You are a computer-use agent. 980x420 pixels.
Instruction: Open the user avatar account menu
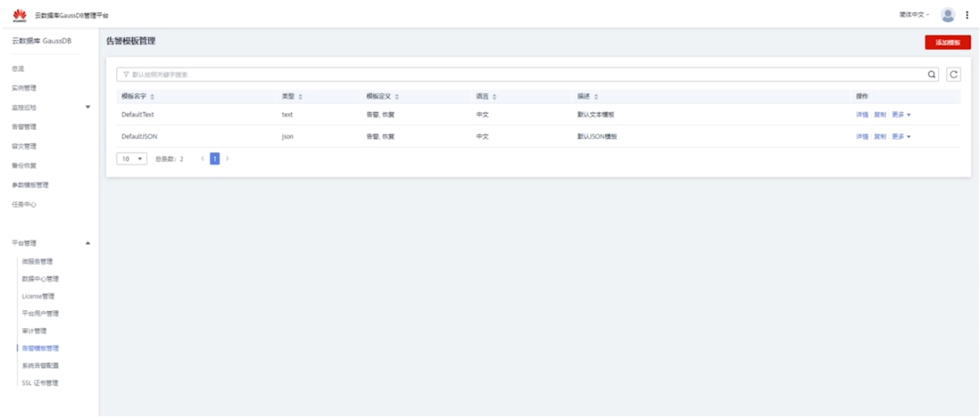pos(948,15)
